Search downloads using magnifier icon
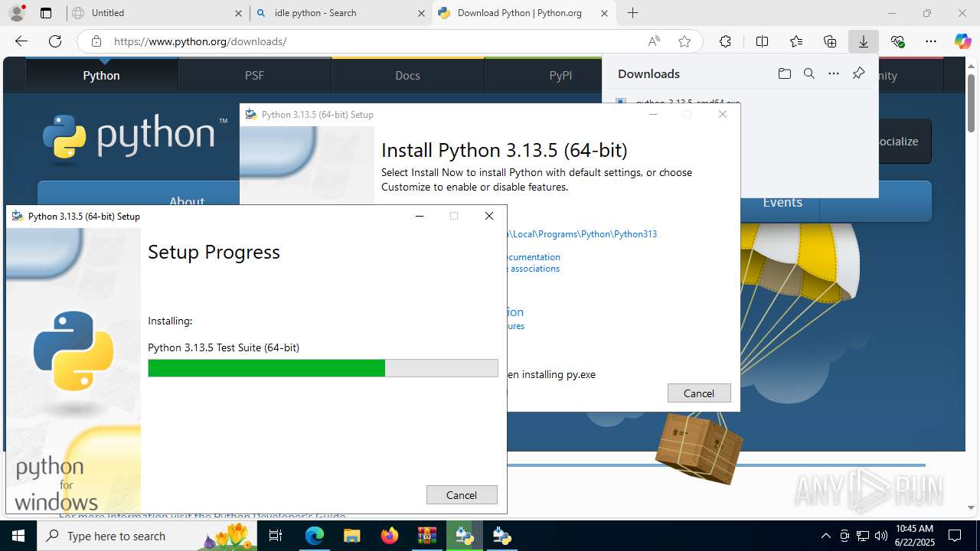Screen dimensions: 980x551 808,73
